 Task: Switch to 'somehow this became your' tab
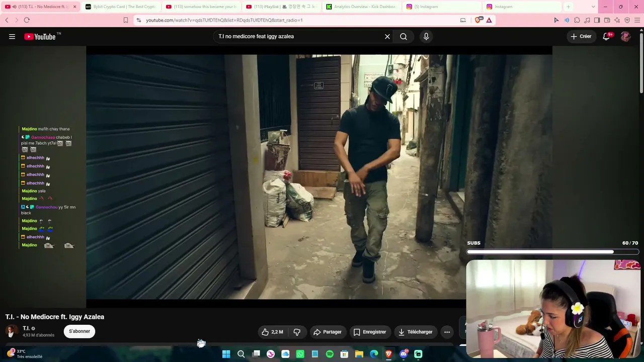tap(201, 7)
